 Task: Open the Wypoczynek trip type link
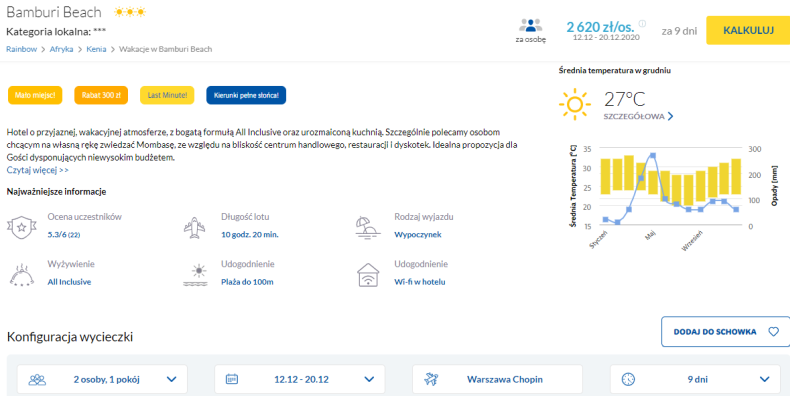tap(418, 234)
